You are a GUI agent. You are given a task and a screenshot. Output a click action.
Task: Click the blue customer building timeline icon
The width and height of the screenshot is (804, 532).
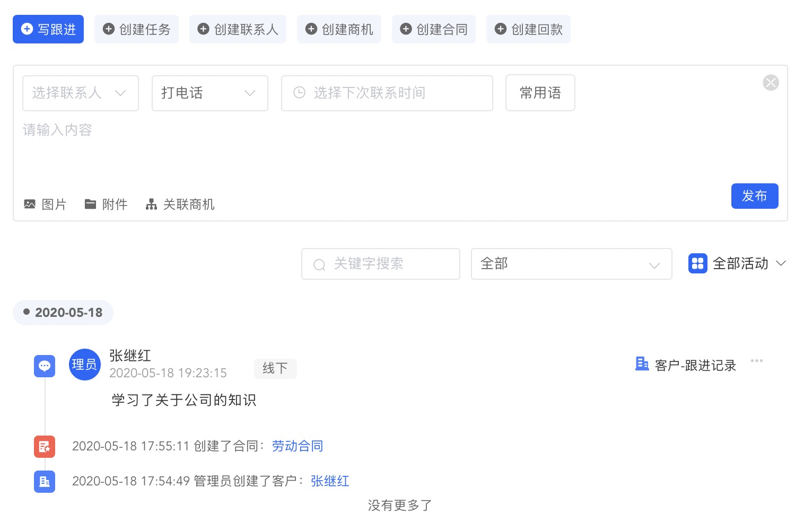click(x=45, y=482)
